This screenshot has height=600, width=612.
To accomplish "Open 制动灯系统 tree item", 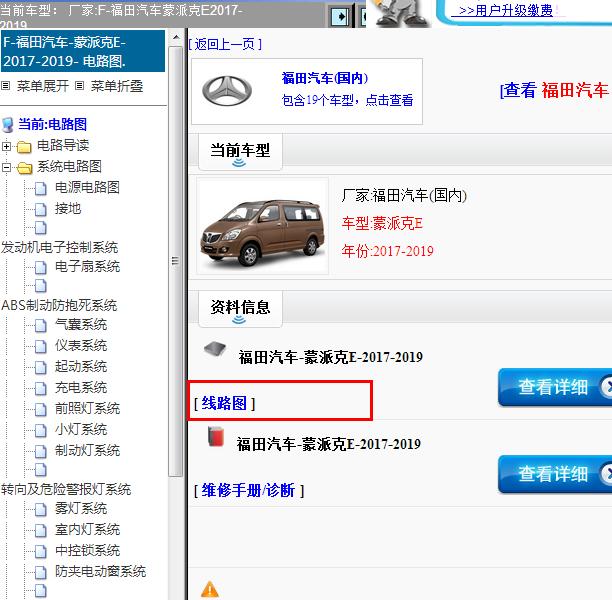I will tap(87, 450).
